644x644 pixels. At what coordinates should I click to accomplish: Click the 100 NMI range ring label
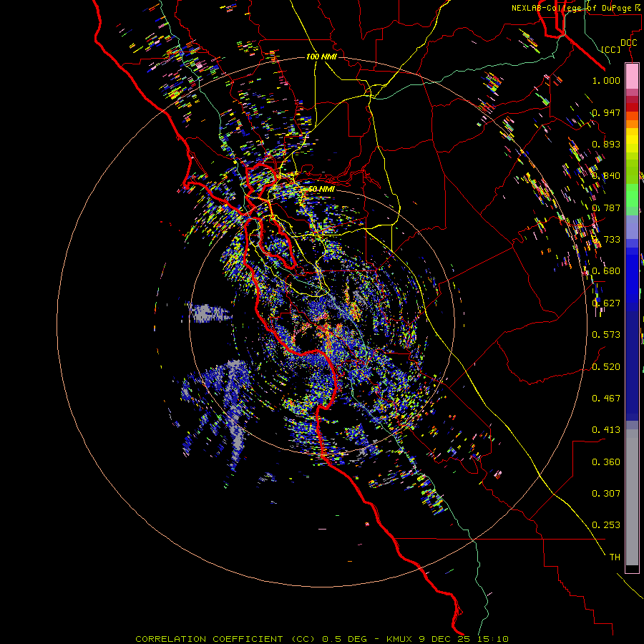(x=321, y=57)
